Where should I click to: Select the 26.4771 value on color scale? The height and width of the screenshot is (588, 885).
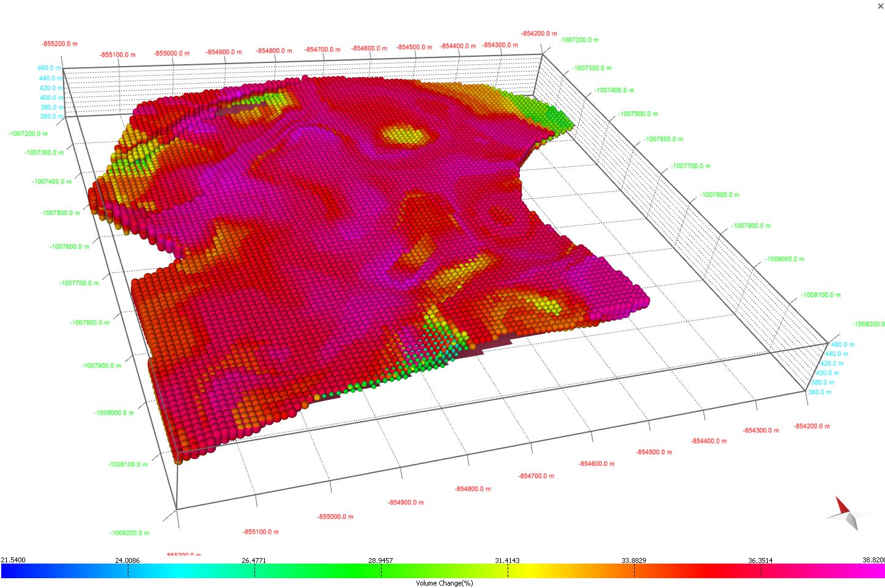pos(254,560)
